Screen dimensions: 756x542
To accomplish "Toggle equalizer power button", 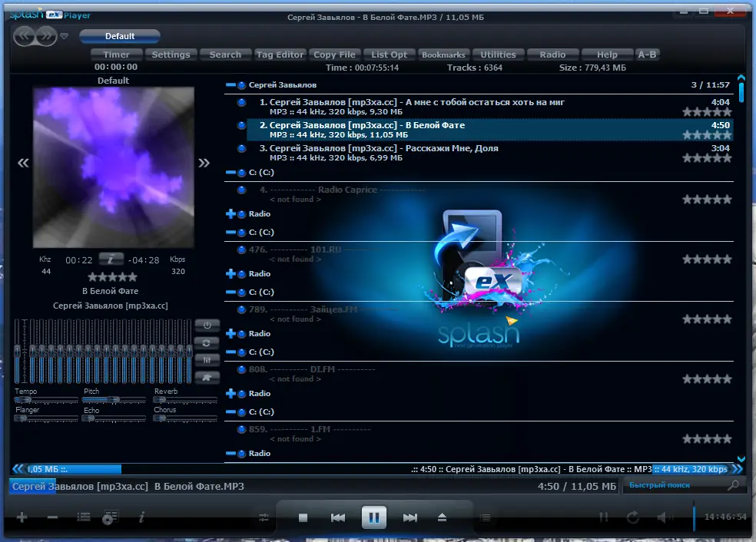I will tap(207, 326).
